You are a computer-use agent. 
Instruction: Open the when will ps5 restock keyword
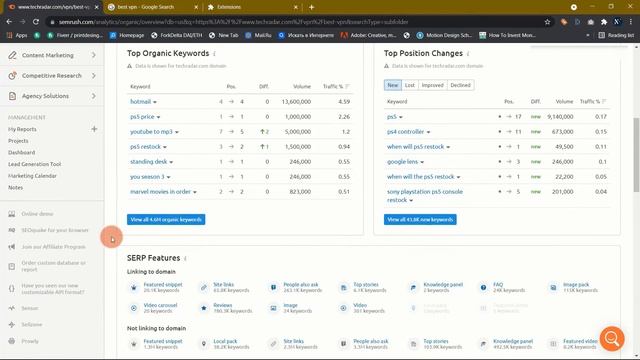pyautogui.click(x=415, y=147)
